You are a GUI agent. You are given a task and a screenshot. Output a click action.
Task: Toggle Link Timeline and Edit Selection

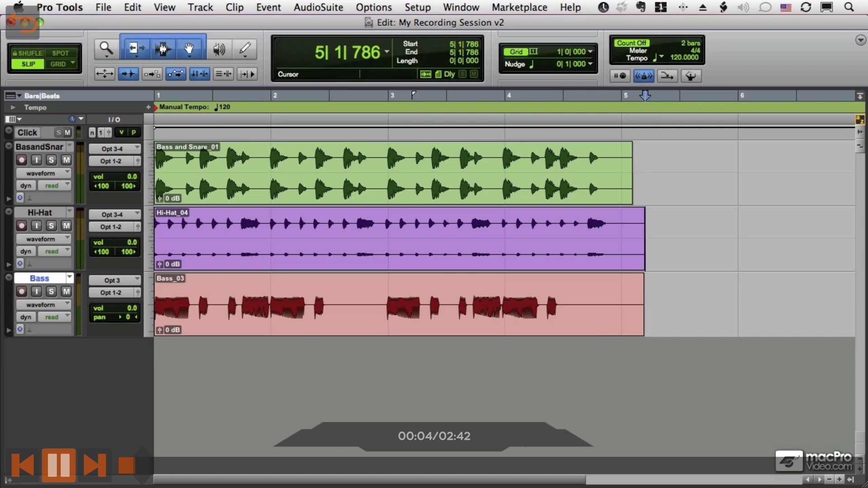(199, 74)
